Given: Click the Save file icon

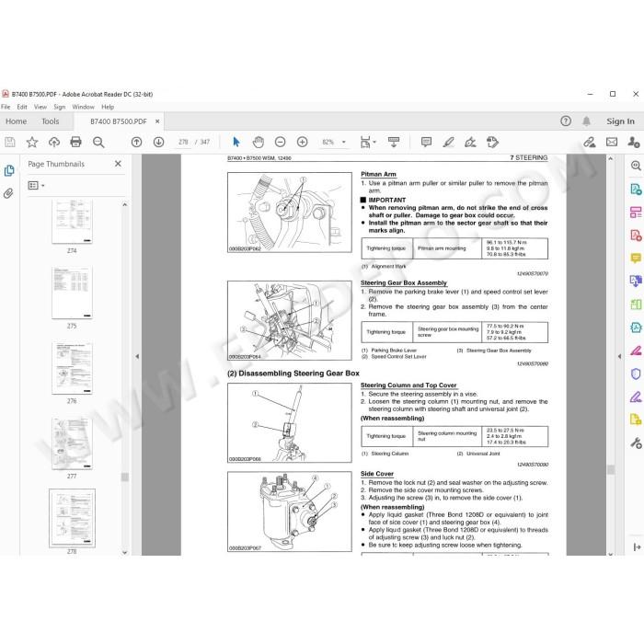Looking at the screenshot, I should [x=10, y=142].
